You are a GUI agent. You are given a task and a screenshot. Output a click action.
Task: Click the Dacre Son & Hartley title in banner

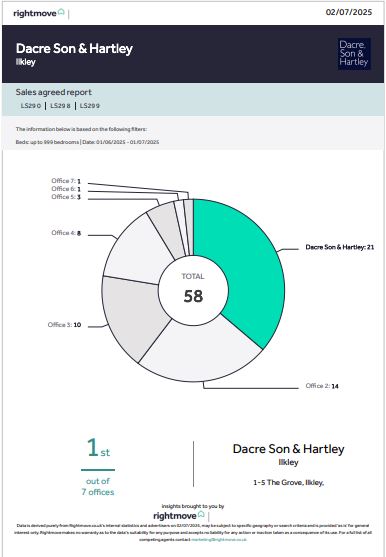(74, 49)
